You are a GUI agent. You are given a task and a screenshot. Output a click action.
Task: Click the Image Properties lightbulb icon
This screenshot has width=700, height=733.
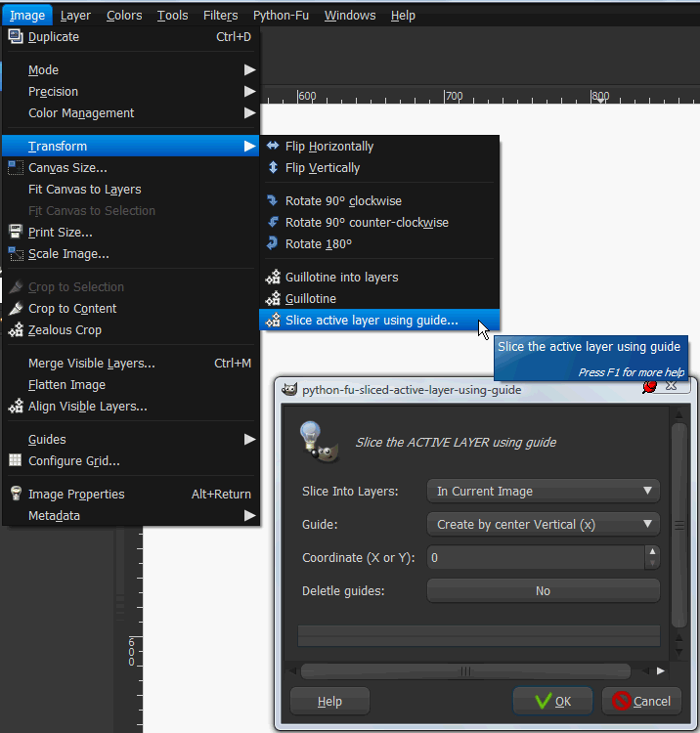(x=16, y=494)
